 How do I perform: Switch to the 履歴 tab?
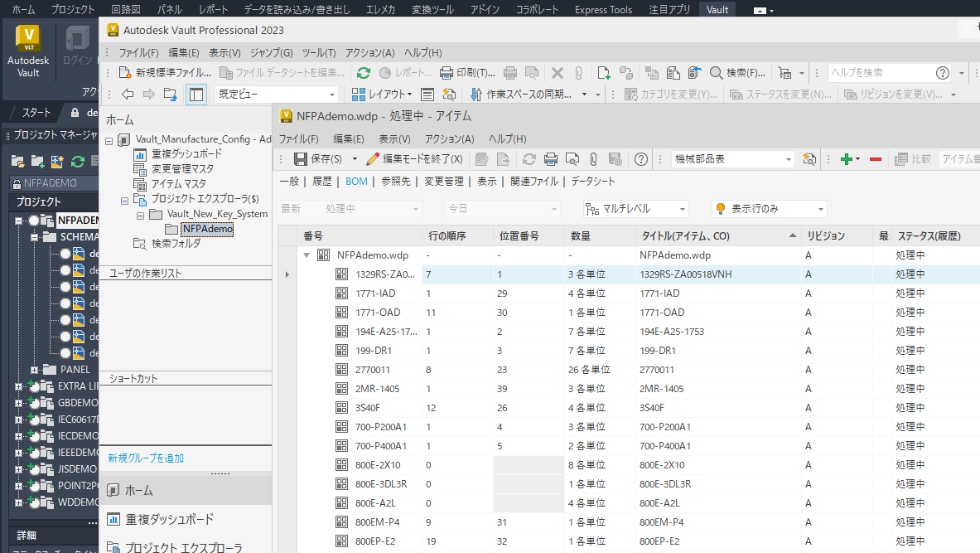pos(322,182)
